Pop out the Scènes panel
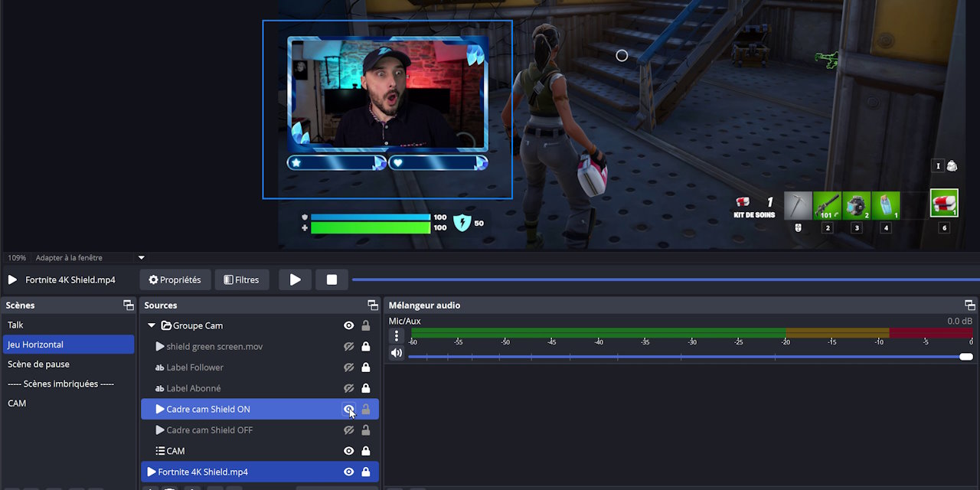This screenshot has width=980, height=490. [128, 305]
